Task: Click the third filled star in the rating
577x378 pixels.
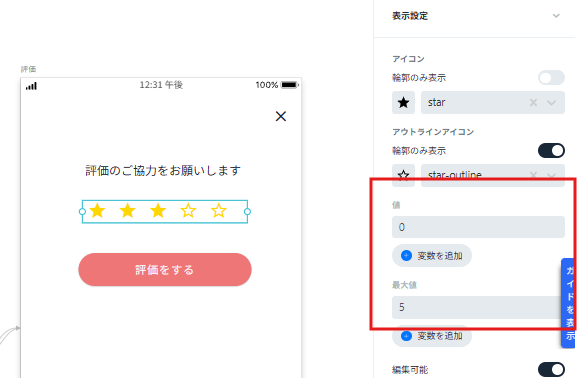Action: (x=158, y=211)
